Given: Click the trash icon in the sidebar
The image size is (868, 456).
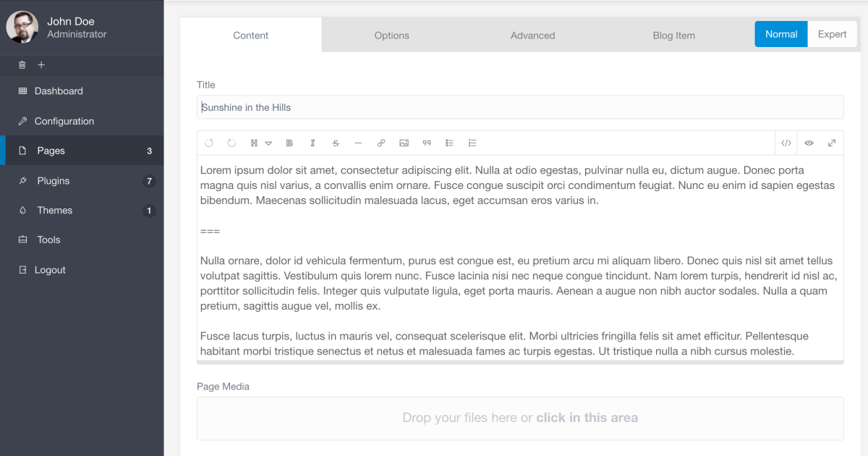Looking at the screenshot, I should click(x=22, y=65).
